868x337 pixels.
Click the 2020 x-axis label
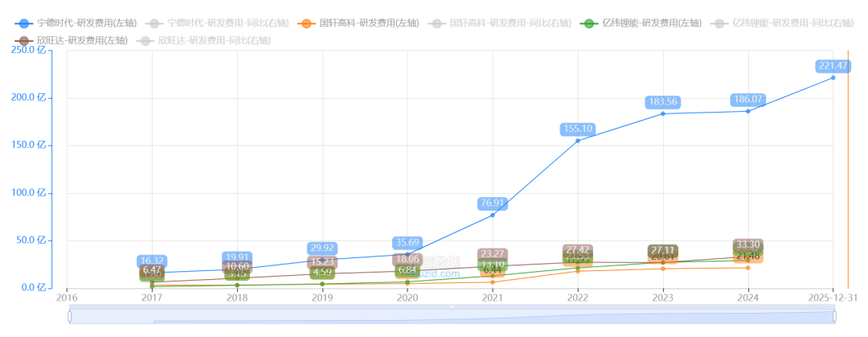click(x=407, y=298)
